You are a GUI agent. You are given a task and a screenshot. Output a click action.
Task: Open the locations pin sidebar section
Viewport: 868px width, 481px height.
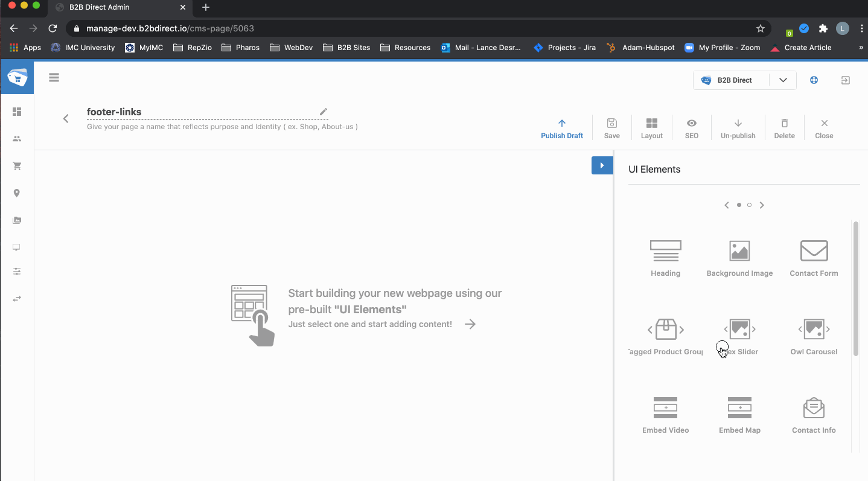pyautogui.click(x=17, y=193)
